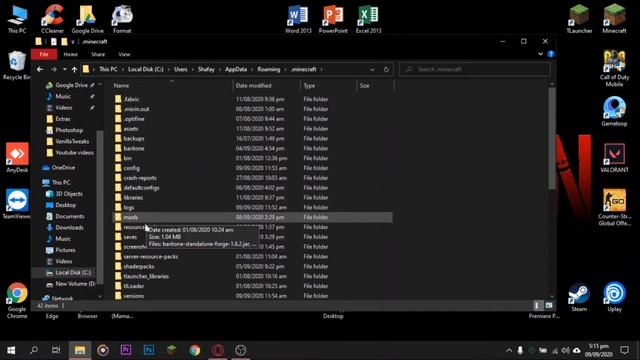Open This PC desktop icon
Viewport: 640px width, 360px height.
click(x=17, y=18)
